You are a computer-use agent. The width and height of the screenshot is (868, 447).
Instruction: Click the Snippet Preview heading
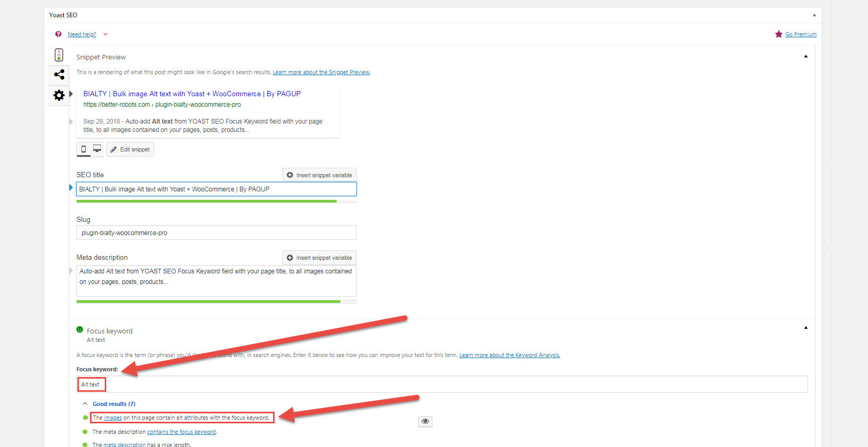tap(101, 57)
